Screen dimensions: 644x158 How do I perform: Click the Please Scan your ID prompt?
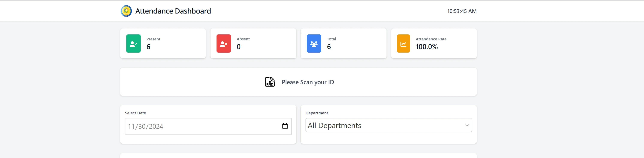point(308,82)
